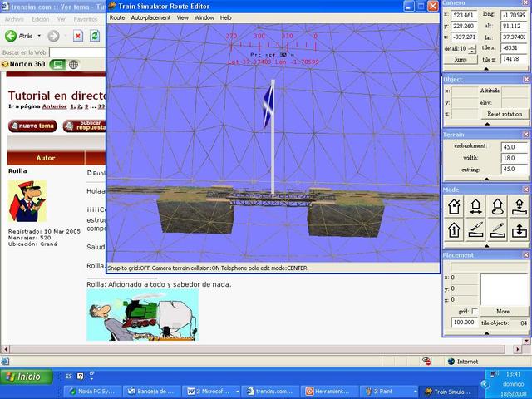The image size is (532, 399).
Task: Select the object select mode icon
Action: coord(455,206)
